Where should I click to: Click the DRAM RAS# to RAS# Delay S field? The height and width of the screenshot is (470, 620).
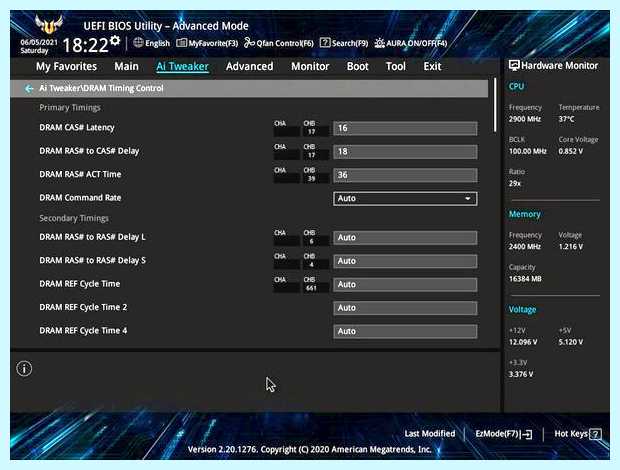pyautogui.click(x=405, y=261)
